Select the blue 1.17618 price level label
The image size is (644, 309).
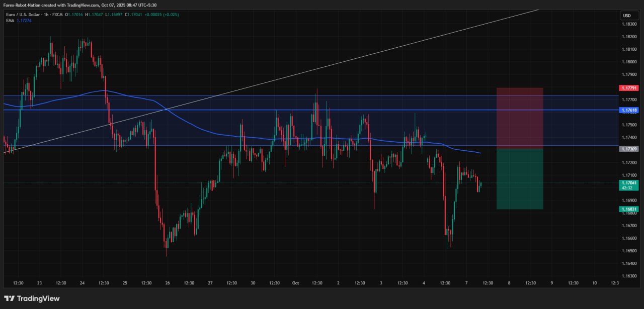tap(629, 110)
